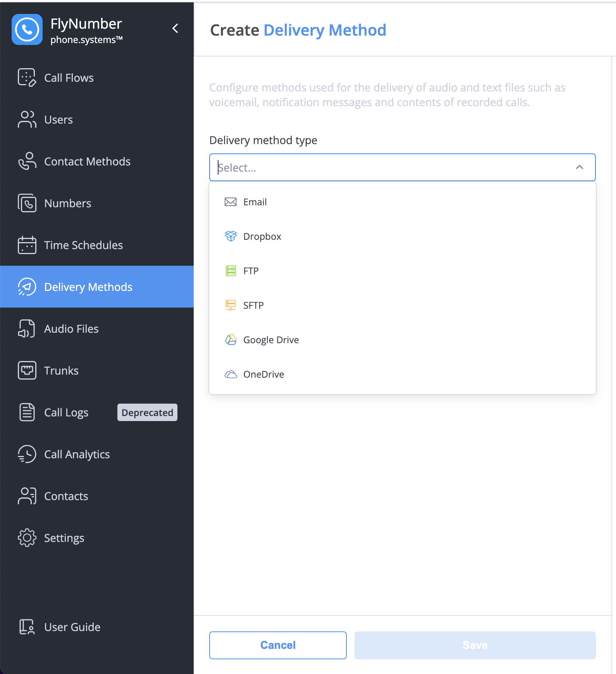Click the Contact Methods sidebar icon

(x=27, y=161)
